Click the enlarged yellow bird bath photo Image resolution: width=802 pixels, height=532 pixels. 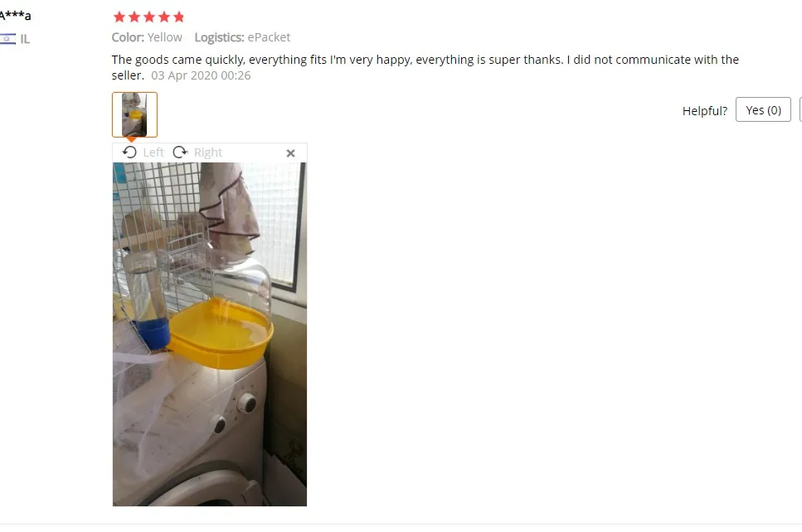[x=210, y=334]
